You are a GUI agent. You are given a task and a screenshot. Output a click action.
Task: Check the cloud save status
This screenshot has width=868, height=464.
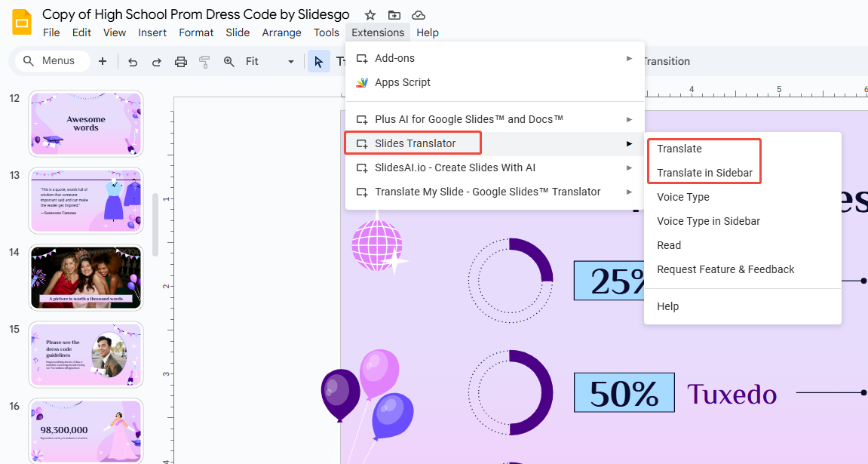[x=419, y=14]
